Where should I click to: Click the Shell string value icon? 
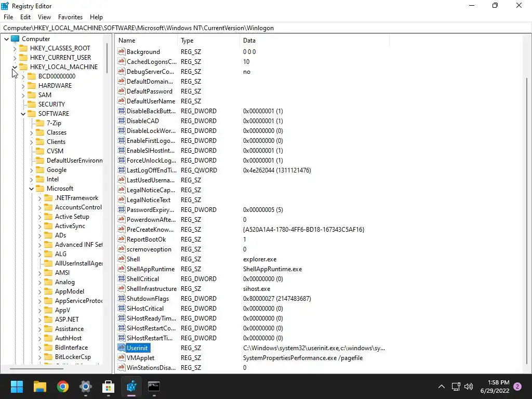coord(122,259)
